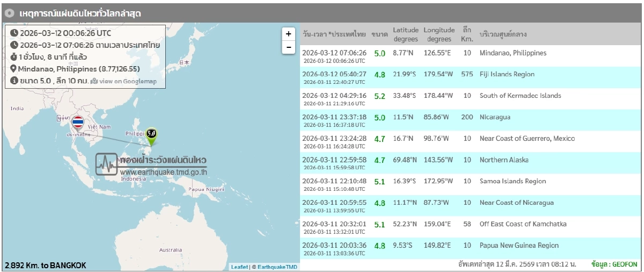Click the ขนาด magnitude column header
Viewport: 644px width, 272px height.
tap(379, 34)
